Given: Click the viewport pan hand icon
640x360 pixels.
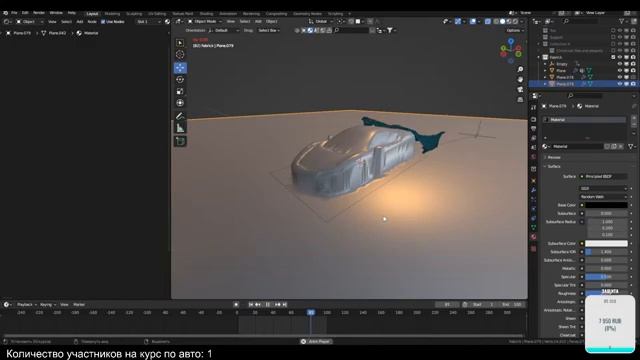Looking at the screenshot, I should point(520,79).
